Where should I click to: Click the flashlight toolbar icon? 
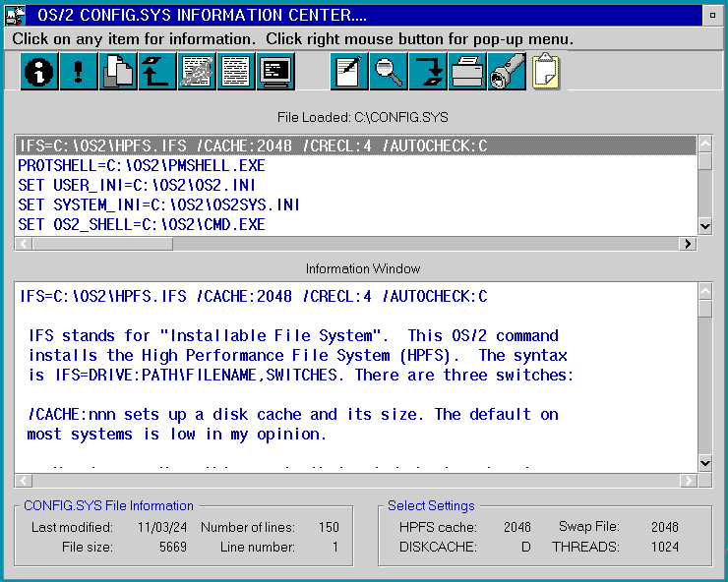[507, 72]
